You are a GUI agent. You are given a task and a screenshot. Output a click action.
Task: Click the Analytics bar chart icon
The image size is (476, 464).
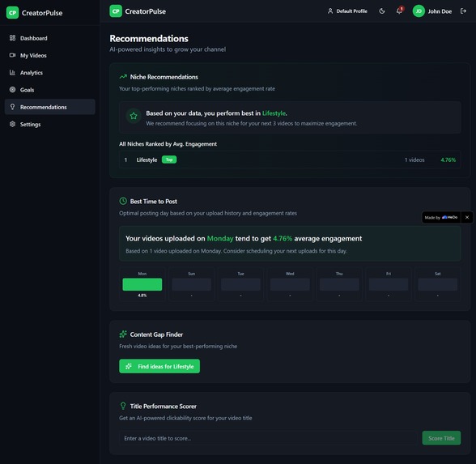coord(12,72)
